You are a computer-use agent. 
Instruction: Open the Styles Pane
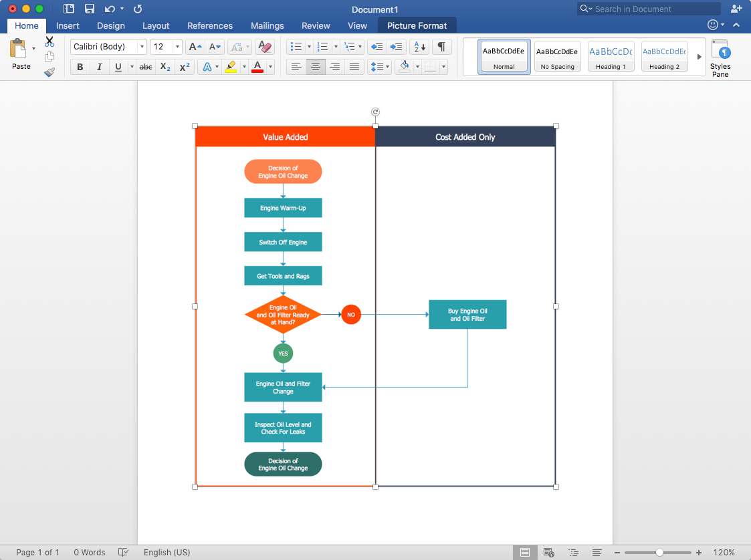pyautogui.click(x=720, y=58)
